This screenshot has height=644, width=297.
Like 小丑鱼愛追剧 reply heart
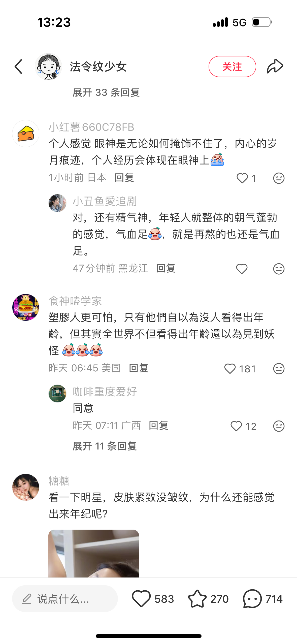[x=242, y=269]
